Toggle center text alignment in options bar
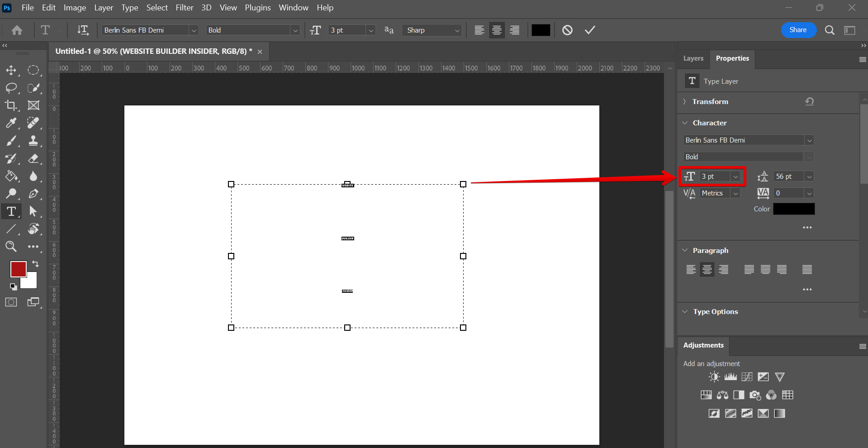This screenshot has width=868, height=448. point(497,30)
